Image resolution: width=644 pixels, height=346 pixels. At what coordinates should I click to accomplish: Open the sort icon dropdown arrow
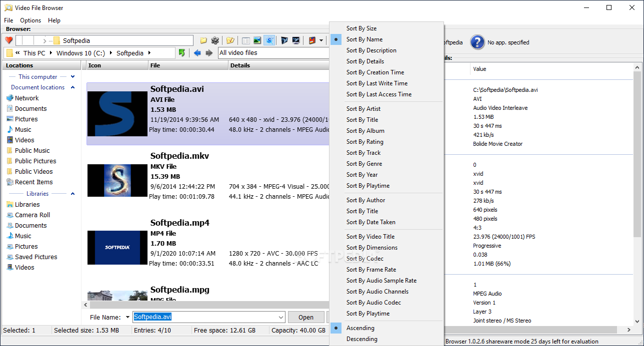coord(321,40)
